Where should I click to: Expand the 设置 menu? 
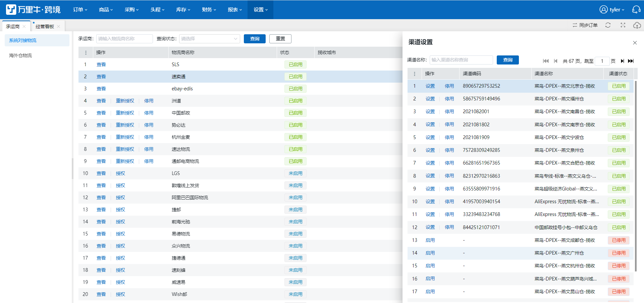tap(261, 9)
